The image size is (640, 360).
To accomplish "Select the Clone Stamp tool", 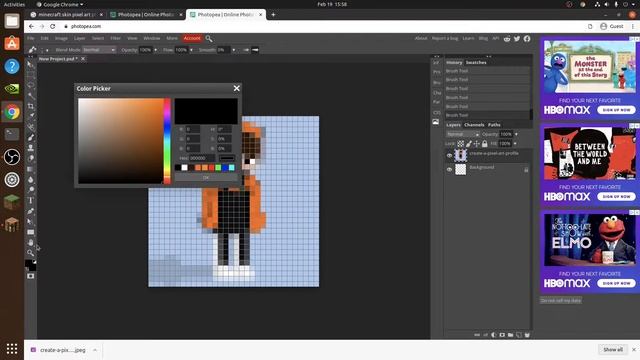I will point(31,148).
